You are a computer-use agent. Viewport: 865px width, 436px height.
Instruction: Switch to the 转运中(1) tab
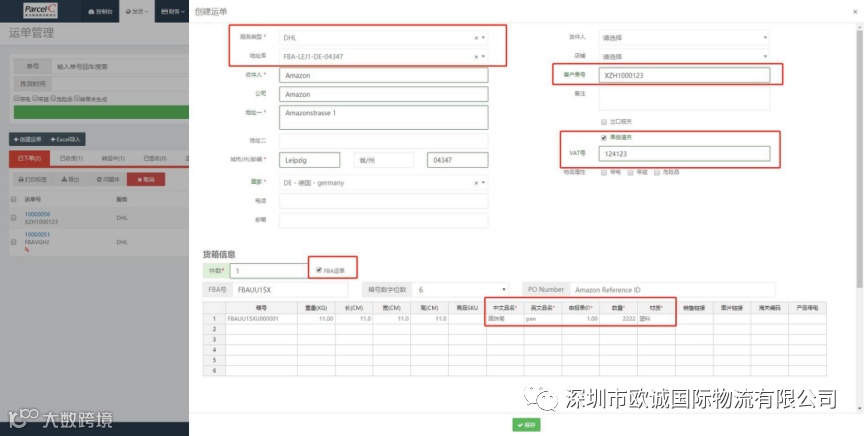[x=113, y=158]
